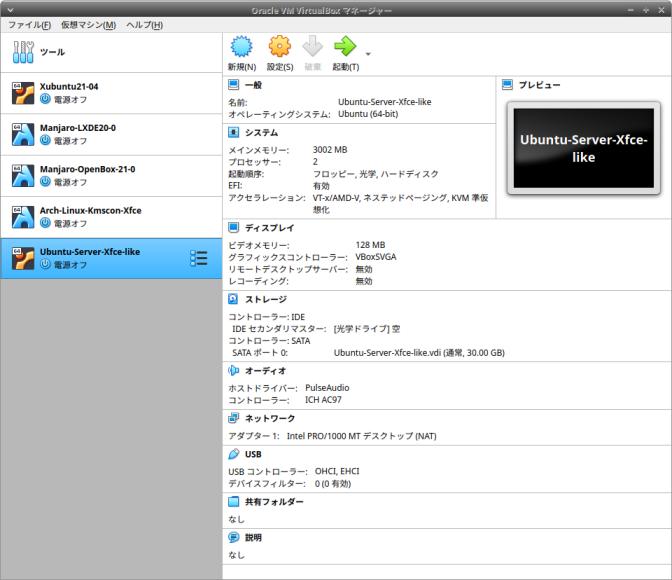Select the Manjaro-LXDE20-0 virtual machine
Screen dimensions: 672x580
click(111, 135)
